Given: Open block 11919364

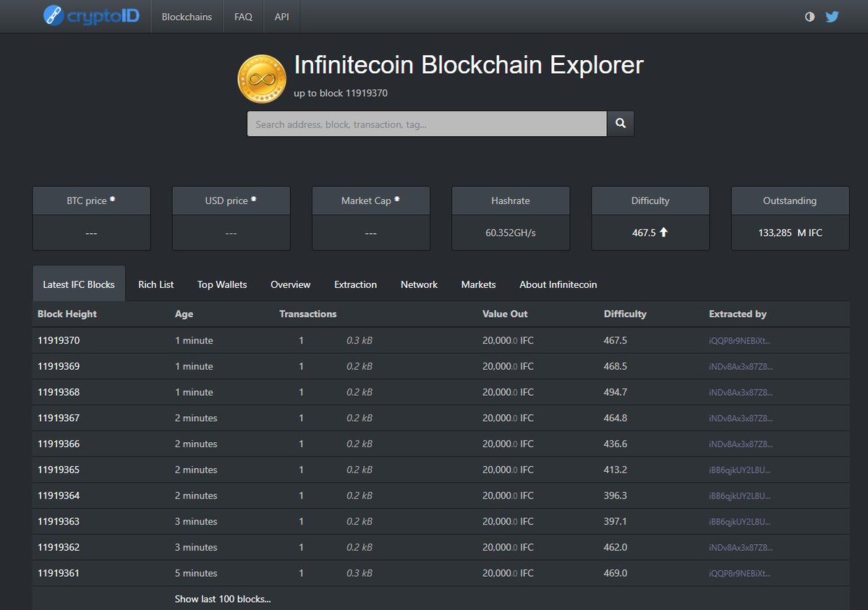Looking at the screenshot, I should point(59,496).
